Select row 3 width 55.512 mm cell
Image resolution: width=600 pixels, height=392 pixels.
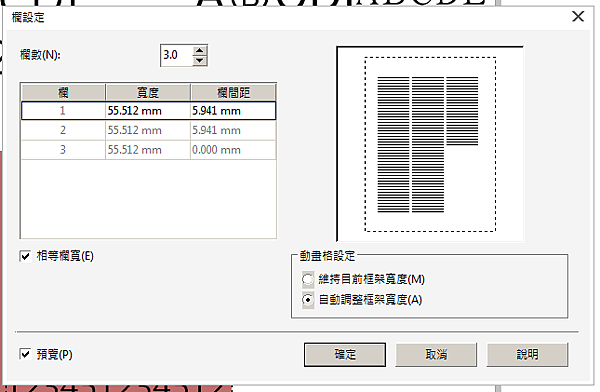148,150
